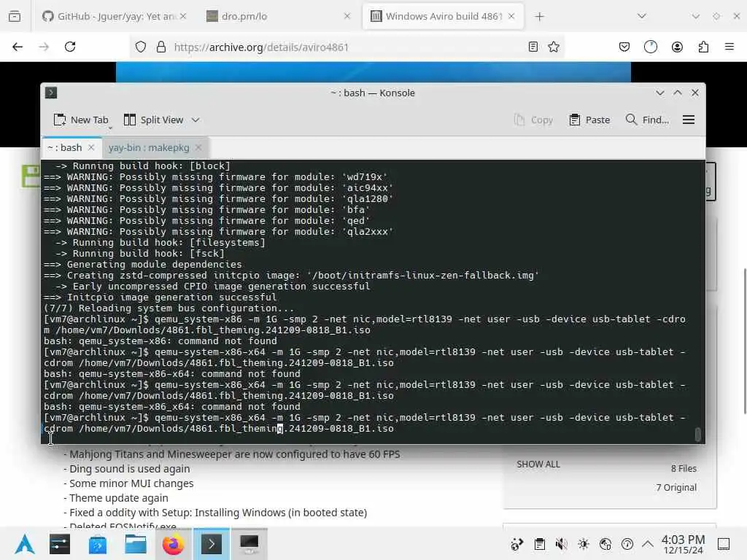Open the Firefox tracking protection shield
This screenshot has width=747, height=560.
pos(141,47)
